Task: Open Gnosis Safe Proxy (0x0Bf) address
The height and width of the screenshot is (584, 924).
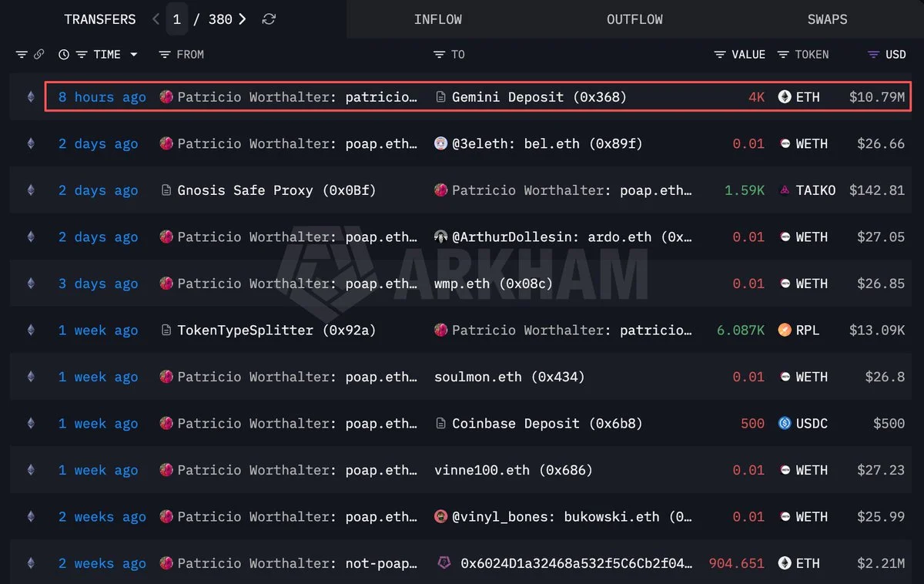Action: click(276, 190)
